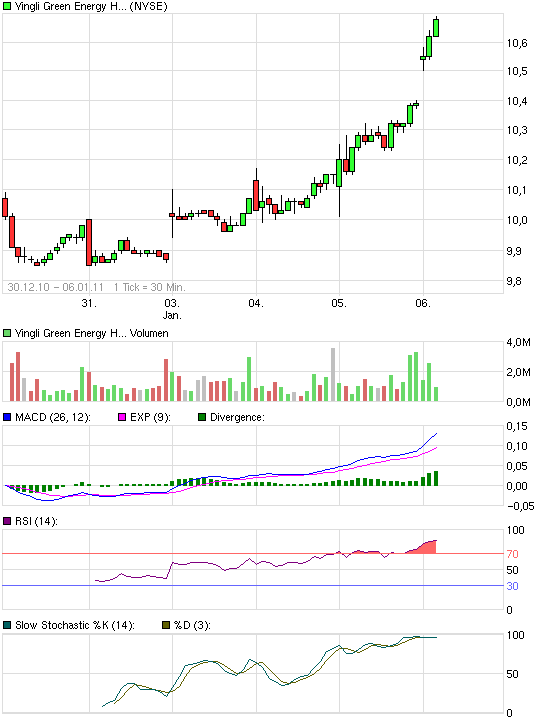
Task: Click the tall gray volume bar before 05.
Action: (x=333, y=374)
